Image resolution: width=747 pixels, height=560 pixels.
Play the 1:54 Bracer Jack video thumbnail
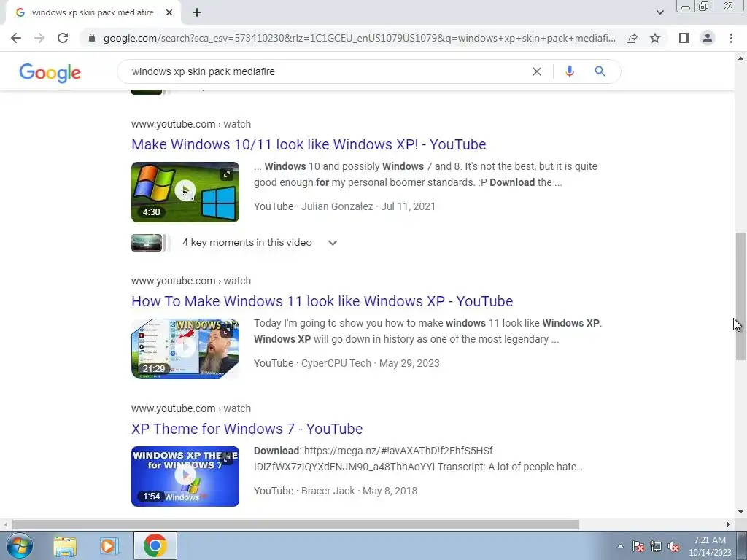[185, 476]
